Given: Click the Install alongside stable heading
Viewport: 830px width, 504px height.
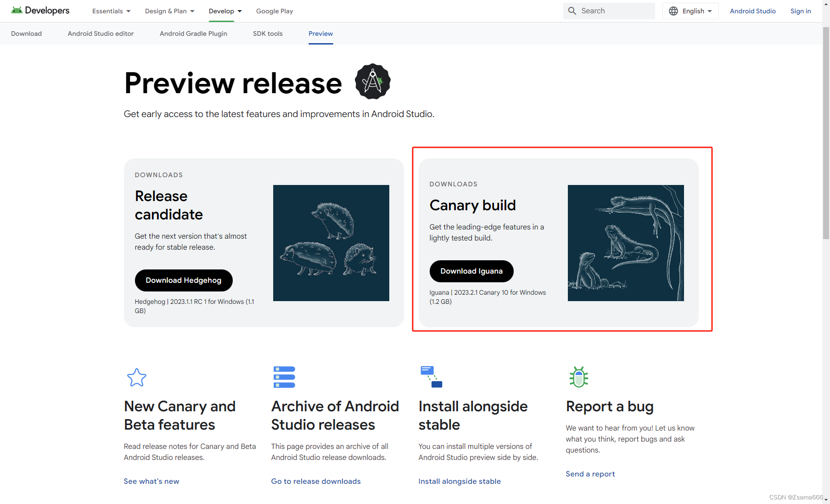Looking at the screenshot, I should pos(473,415).
